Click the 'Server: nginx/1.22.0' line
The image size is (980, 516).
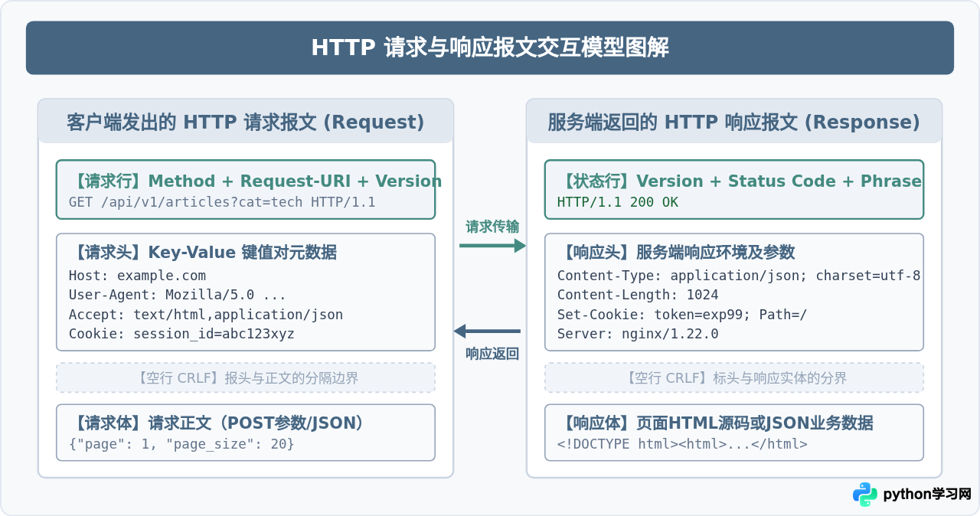point(638,334)
